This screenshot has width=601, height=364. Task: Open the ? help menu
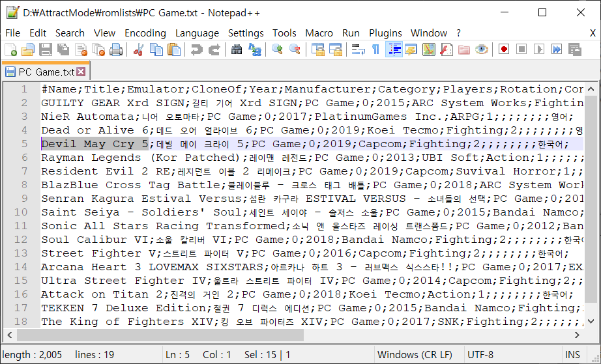458,33
